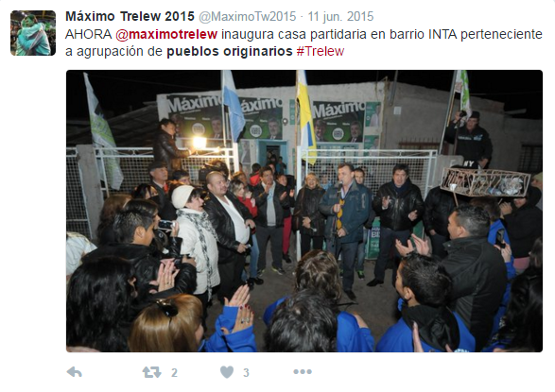Click the light blue Argentine flag in the photo

(x=233, y=106)
